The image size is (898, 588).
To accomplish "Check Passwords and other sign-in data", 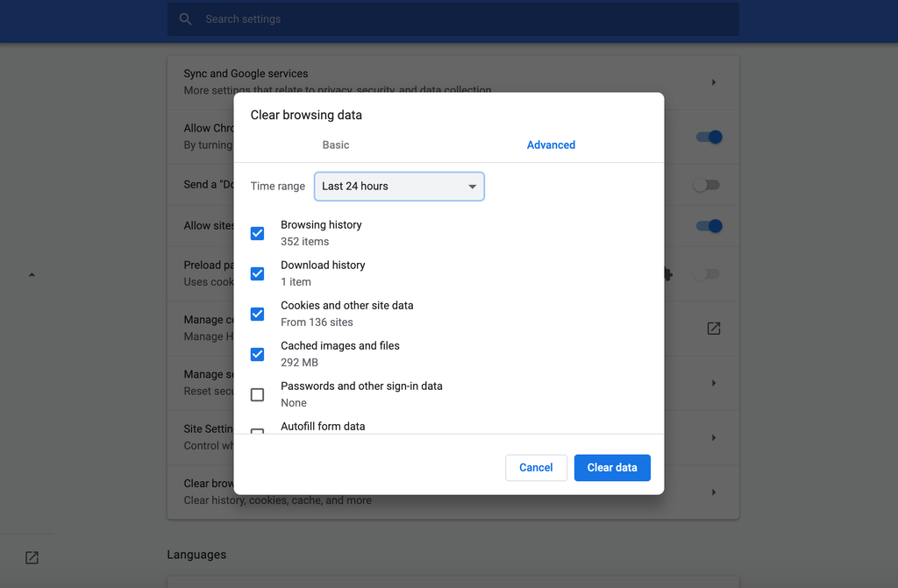I will [257, 394].
